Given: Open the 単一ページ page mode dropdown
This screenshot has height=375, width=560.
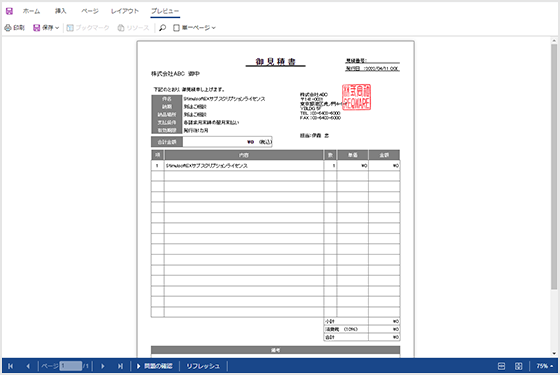Looking at the screenshot, I should pos(194,28).
